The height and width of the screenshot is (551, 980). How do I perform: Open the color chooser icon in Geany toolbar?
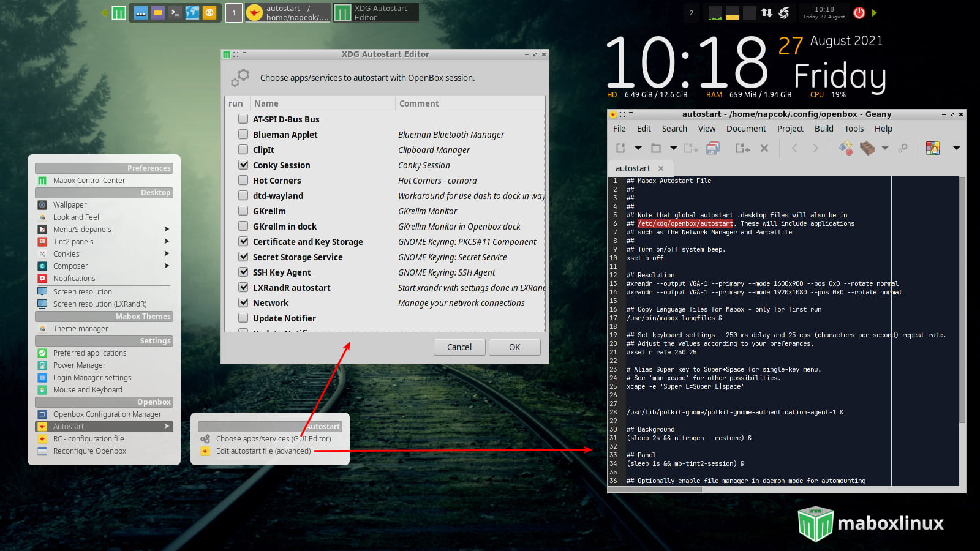click(933, 148)
